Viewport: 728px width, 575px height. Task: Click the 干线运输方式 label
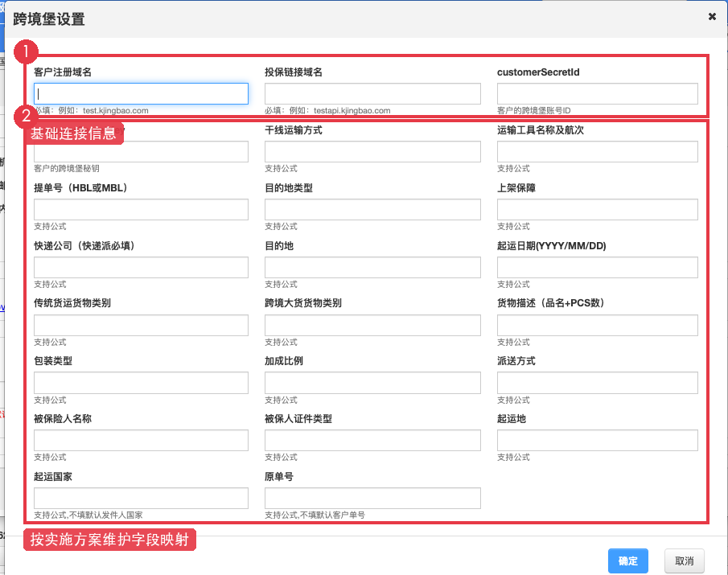pos(294,130)
